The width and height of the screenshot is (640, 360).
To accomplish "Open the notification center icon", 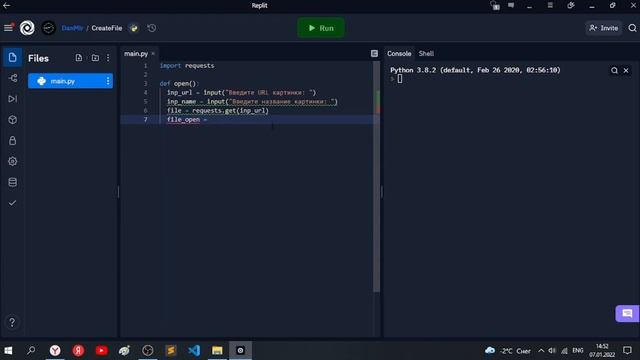I will (627, 351).
